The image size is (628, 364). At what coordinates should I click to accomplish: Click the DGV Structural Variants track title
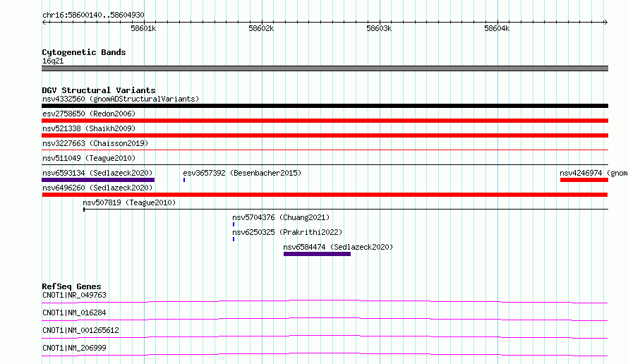pos(99,90)
